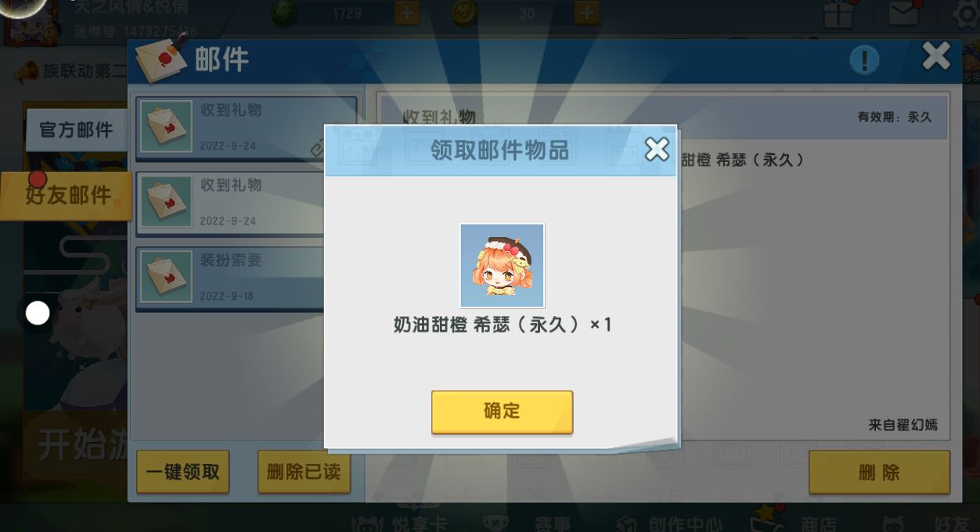The height and width of the screenshot is (532, 980).
Task: Open the envelope mail icon at top
Action: pos(903,13)
